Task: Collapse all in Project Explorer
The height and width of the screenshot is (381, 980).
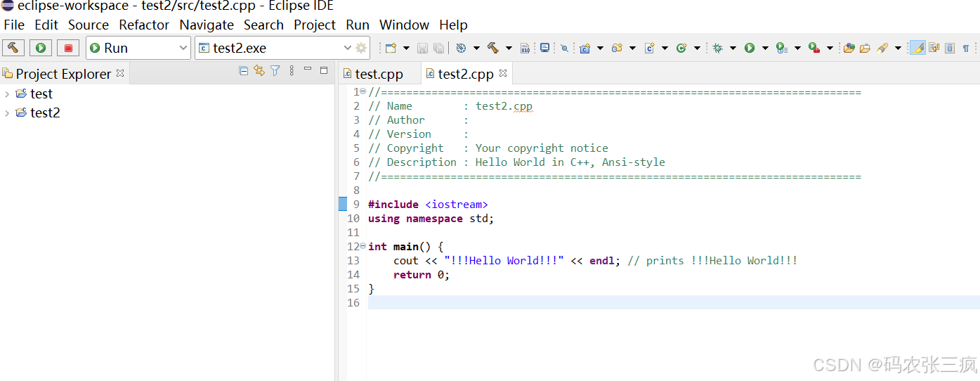Action: (x=243, y=71)
